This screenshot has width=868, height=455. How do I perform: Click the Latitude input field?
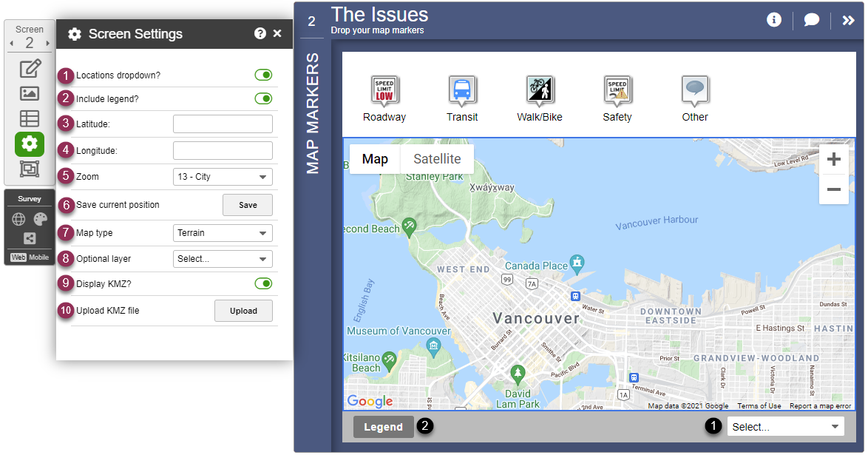(223, 124)
